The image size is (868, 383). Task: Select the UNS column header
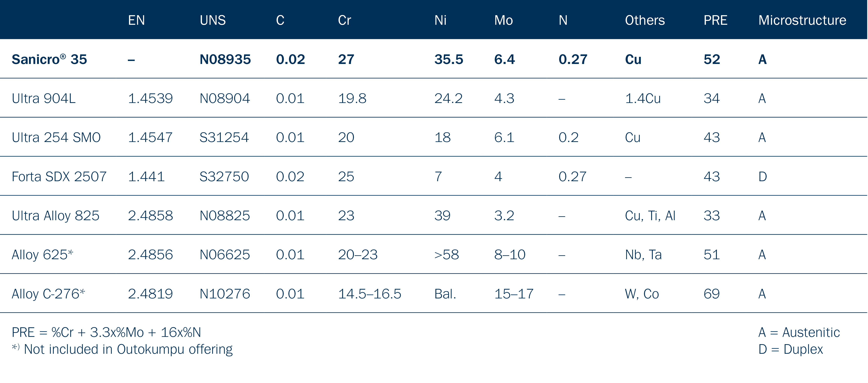[x=213, y=20]
